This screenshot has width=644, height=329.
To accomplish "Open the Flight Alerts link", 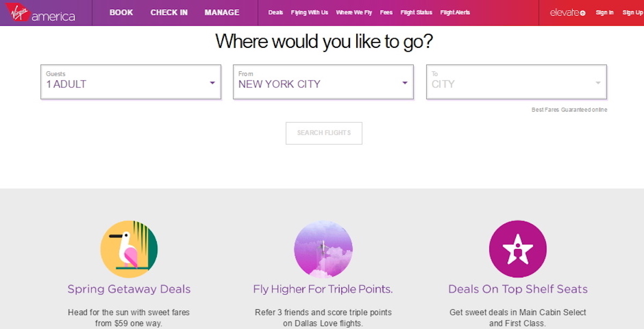I will (455, 12).
